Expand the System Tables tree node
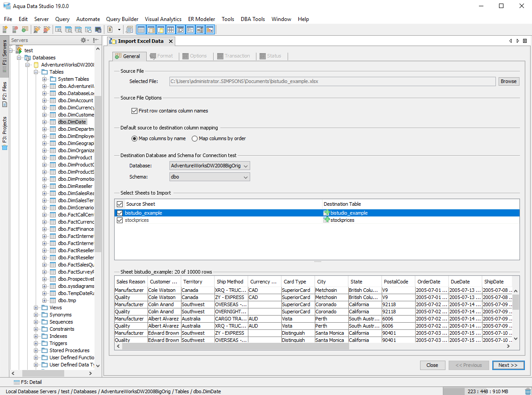The image size is (532, 395). coord(45,79)
